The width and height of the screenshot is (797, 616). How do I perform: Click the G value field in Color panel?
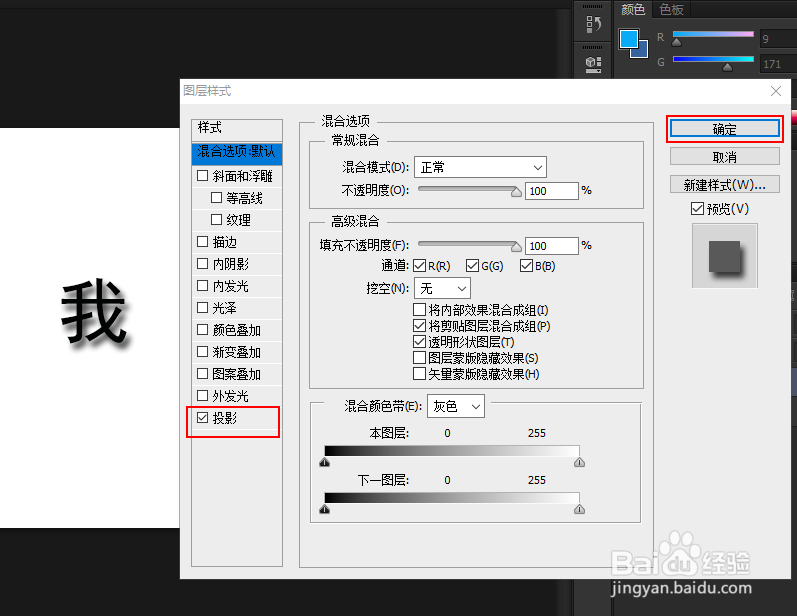tap(778, 64)
